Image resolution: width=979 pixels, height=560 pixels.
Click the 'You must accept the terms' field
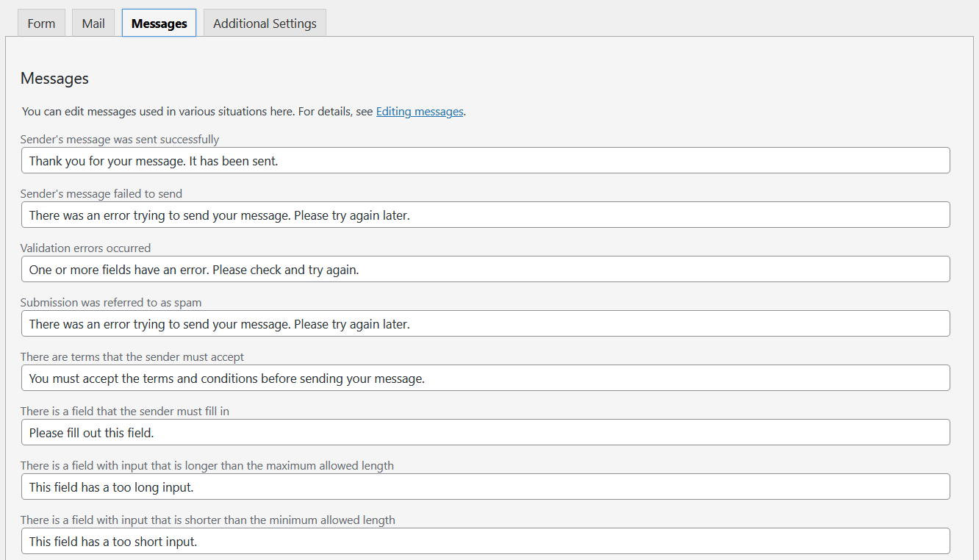(486, 378)
